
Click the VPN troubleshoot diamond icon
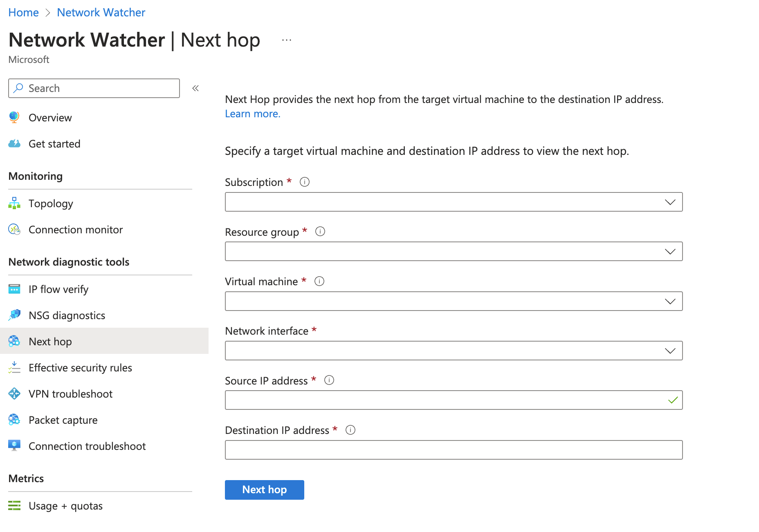click(14, 394)
